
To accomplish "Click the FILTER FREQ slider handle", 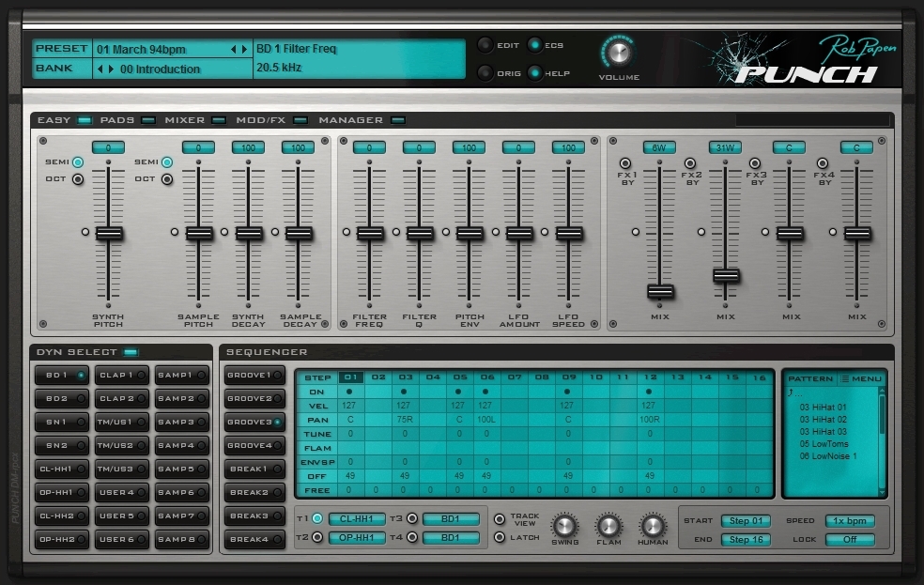I will coord(370,233).
